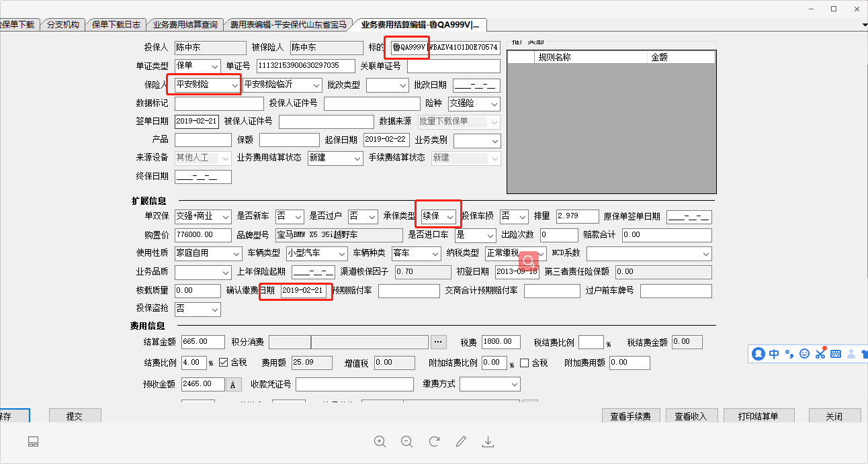The image size is (868, 464).
Task: Click 预收金额 field showing 2465.00
Action: pyautogui.click(x=203, y=384)
